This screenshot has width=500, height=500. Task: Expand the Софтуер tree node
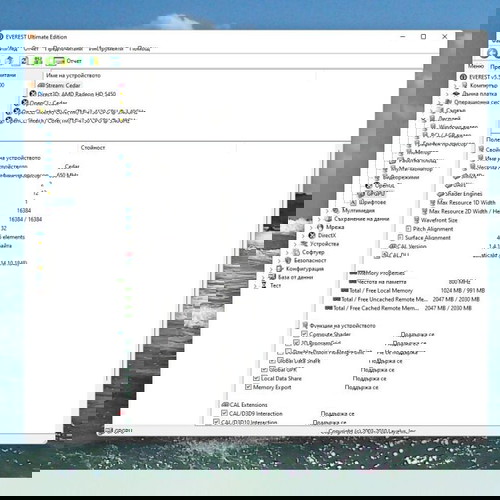click(287, 252)
